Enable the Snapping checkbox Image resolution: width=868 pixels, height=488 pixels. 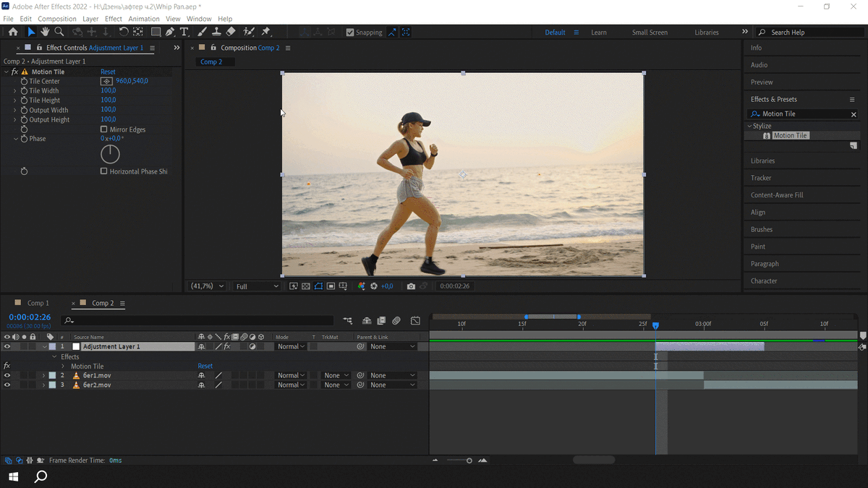[x=350, y=33]
